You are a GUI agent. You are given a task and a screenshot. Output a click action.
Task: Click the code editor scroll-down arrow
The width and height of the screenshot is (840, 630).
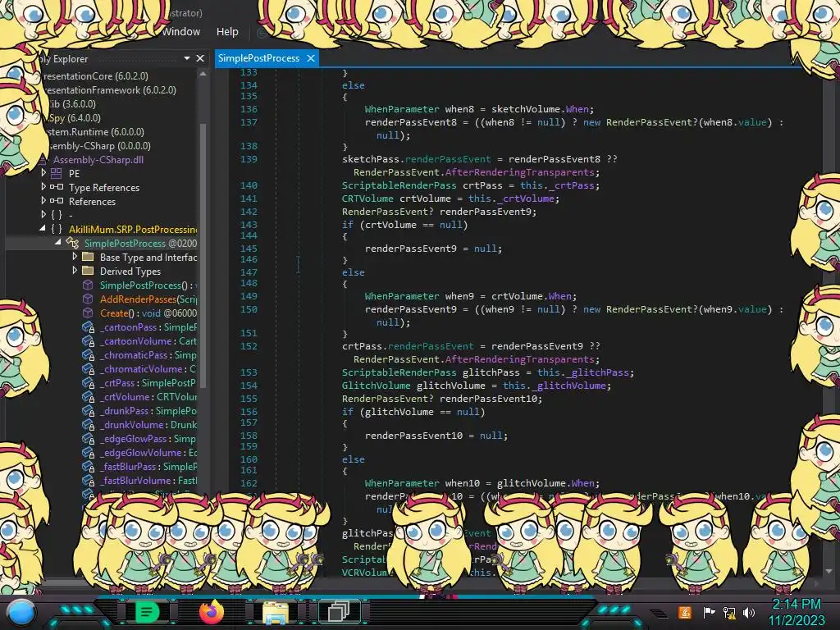(829, 571)
